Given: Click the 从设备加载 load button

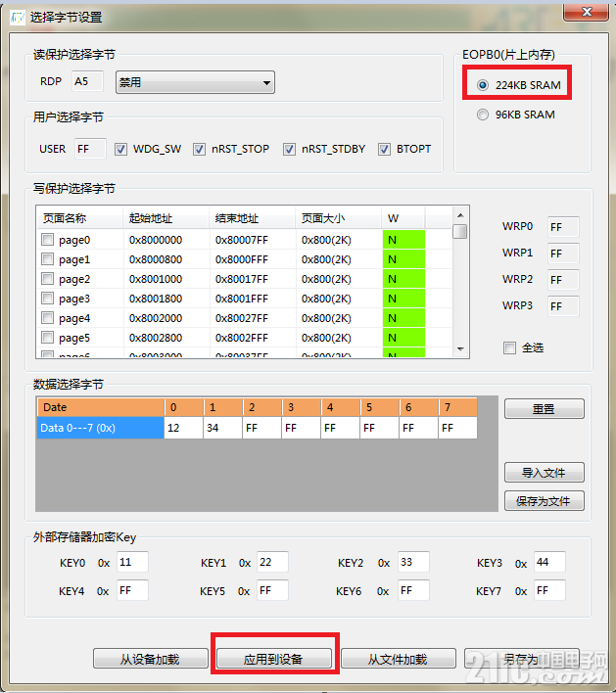Looking at the screenshot, I should pos(151,659).
